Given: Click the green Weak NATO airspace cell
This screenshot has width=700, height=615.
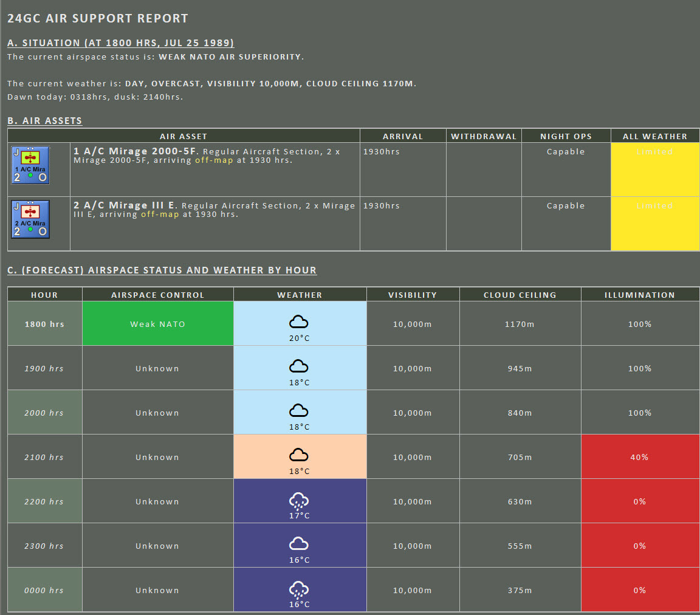Looking at the screenshot, I should coord(157,323).
